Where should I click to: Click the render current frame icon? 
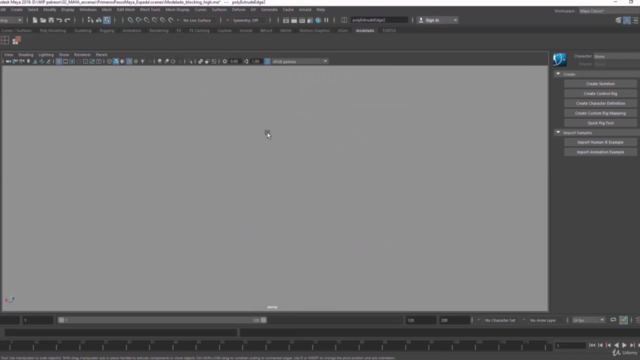[x=294, y=20]
